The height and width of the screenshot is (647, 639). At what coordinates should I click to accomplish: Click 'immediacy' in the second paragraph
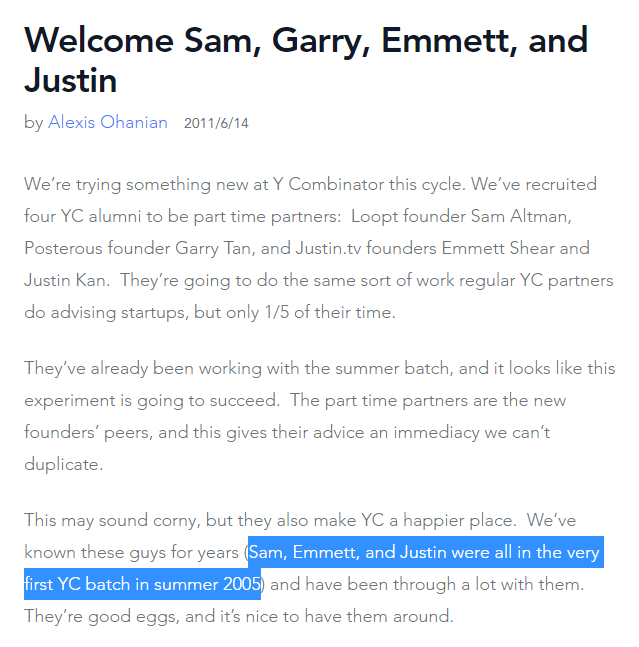(436, 432)
